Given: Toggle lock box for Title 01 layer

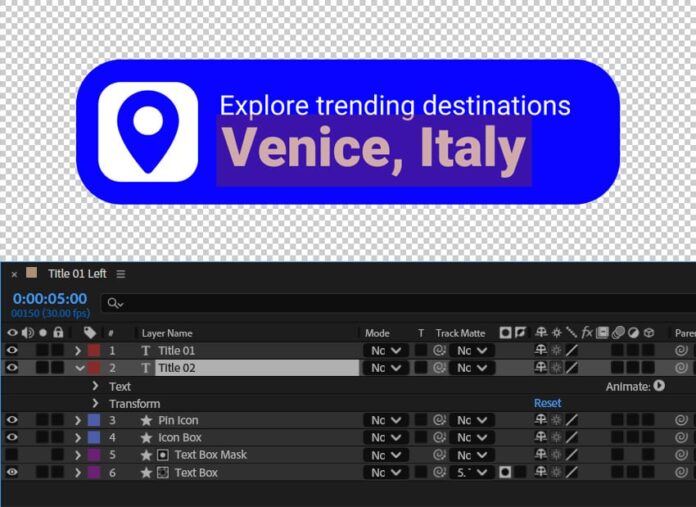Looking at the screenshot, I should pyautogui.click(x=58, y=350).
